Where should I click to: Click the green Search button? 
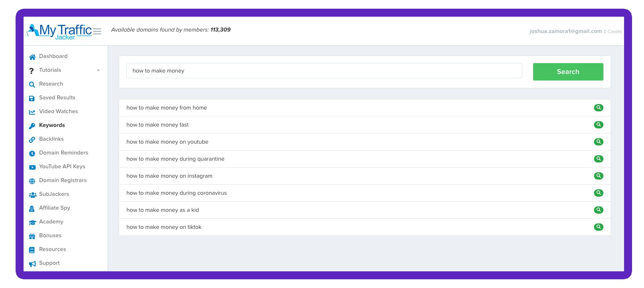pos(568,72)
